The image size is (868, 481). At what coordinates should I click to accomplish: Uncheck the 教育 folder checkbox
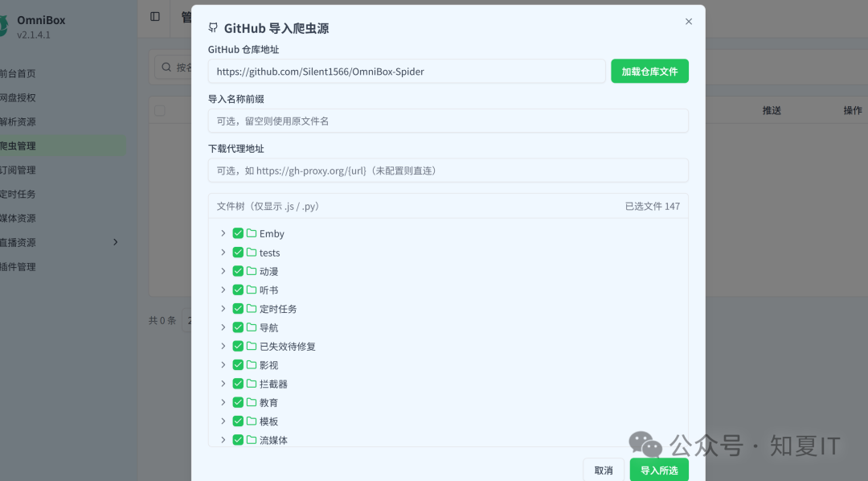point(238,402)
